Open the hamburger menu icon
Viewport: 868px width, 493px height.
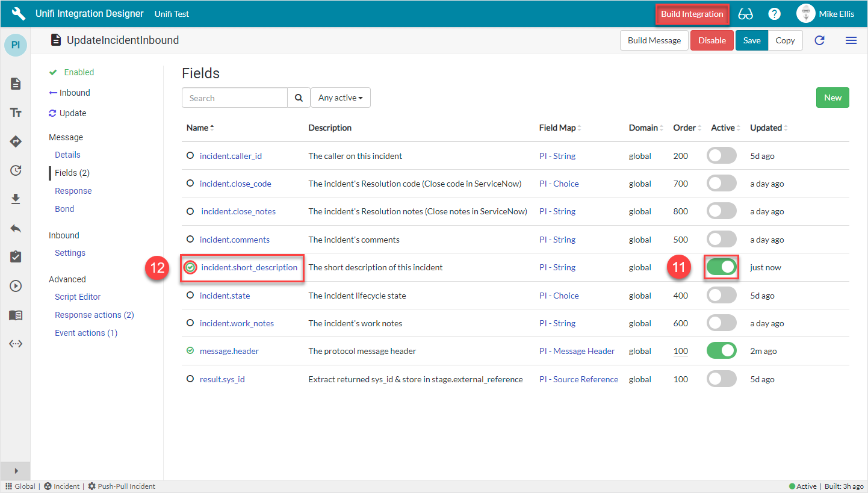[x=851, y=40]
